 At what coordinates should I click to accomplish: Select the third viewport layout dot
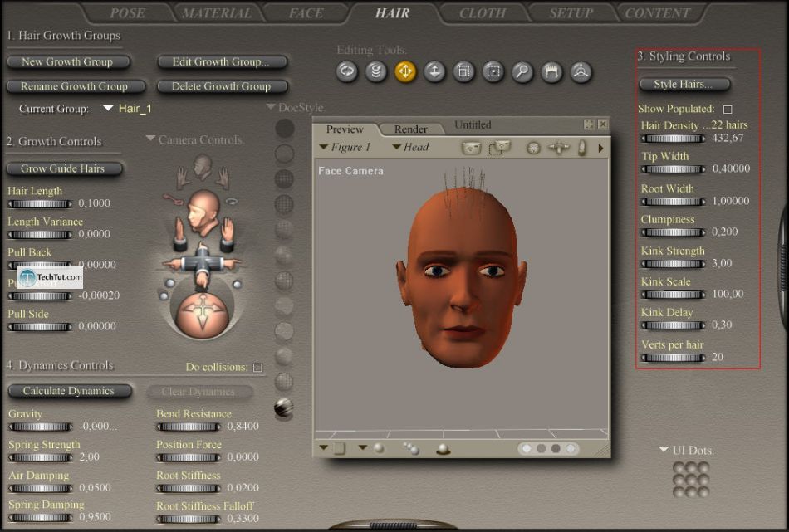556,448
